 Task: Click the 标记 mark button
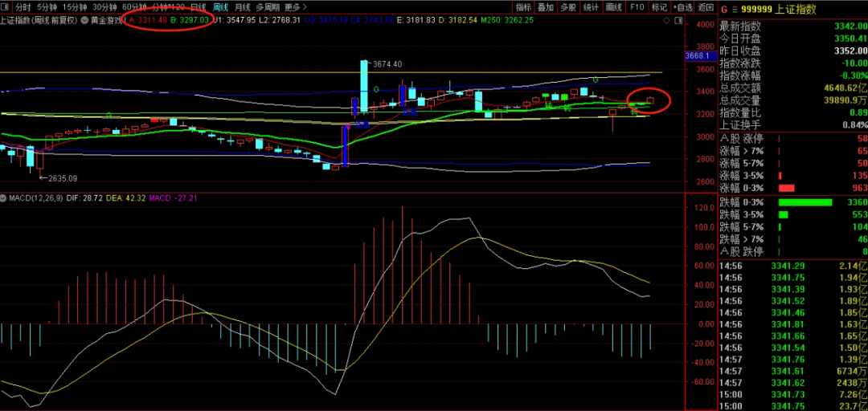point(659,7)
